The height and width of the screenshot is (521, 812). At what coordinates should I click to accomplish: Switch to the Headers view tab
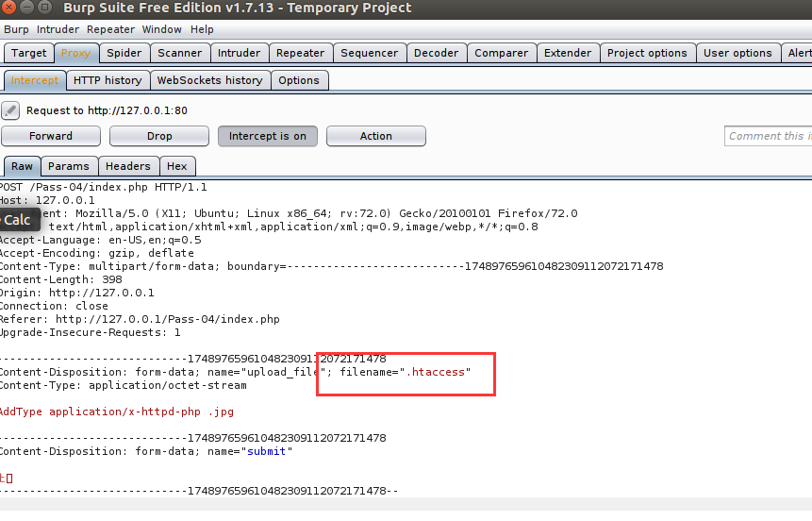coord(128,166)
